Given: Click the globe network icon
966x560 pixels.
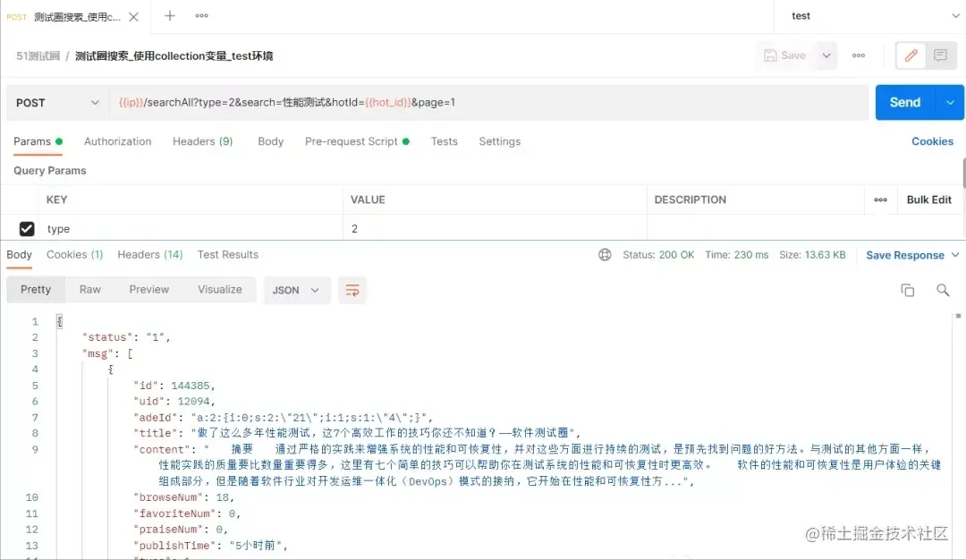Looking at the screenshot, I should 605,254.
